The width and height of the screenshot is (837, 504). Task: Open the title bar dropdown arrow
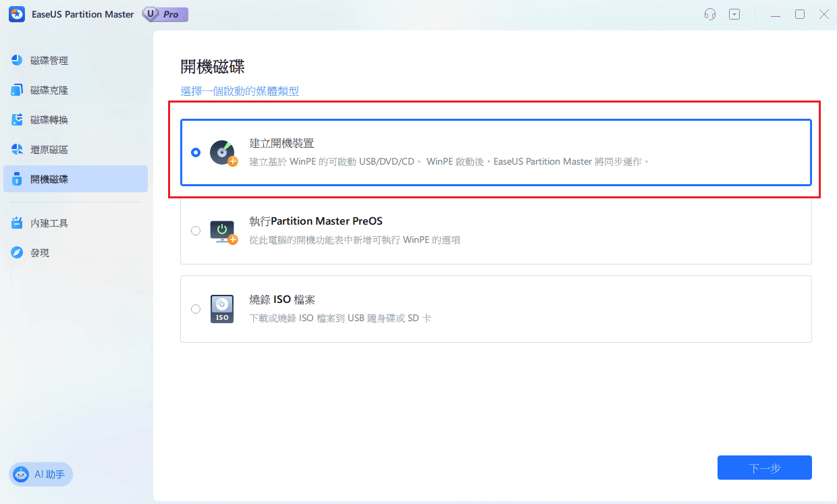[734, 13]
